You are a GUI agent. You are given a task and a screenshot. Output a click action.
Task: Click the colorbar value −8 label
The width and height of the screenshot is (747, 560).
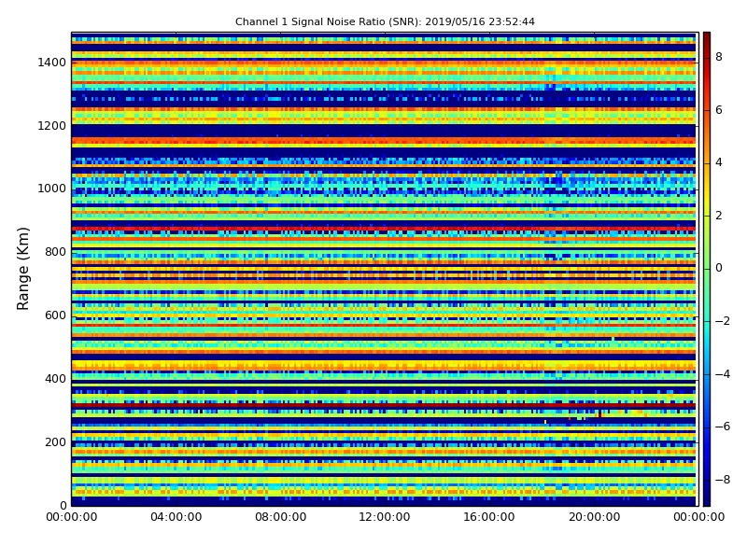[x=723, y=480]
